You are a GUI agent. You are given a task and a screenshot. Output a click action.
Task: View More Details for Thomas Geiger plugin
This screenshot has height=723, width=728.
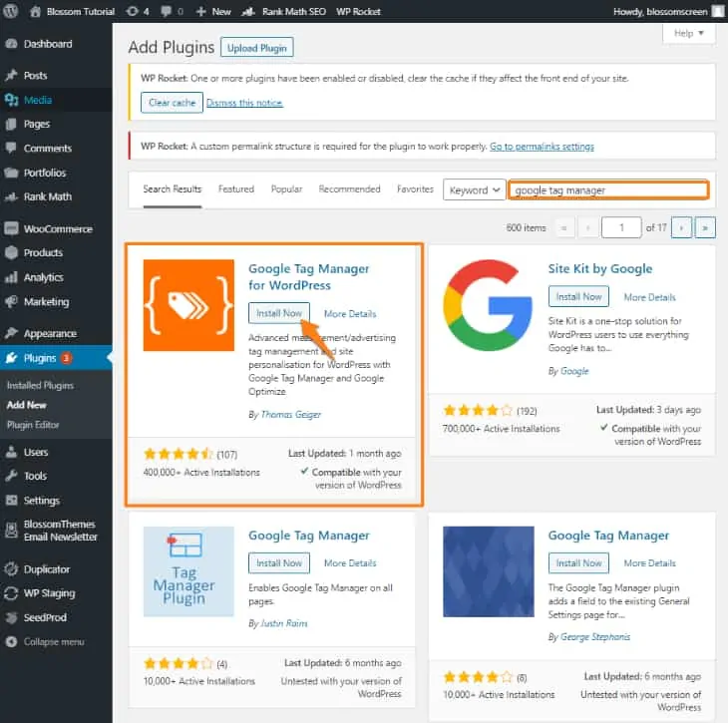tap(350, 314)
